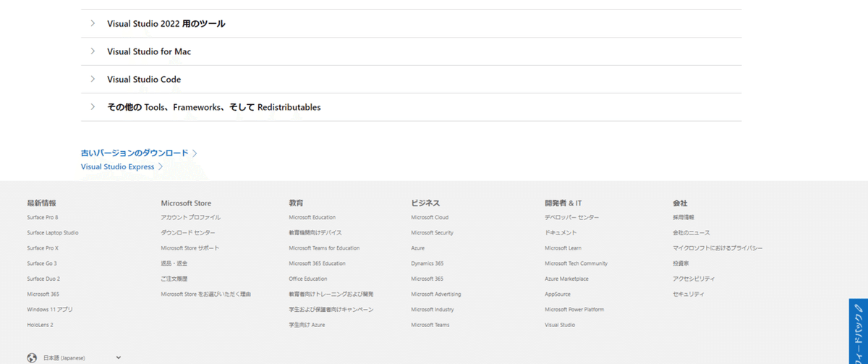Open 教育者向けトレーニングおよび開発 link
The image size is (868, 364).
pyautogui.click(x=331, y=294)
